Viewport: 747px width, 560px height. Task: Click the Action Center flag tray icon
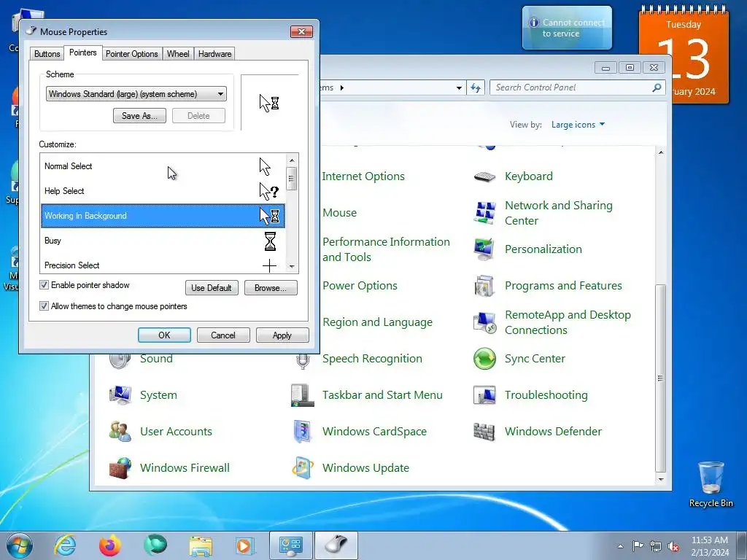(x=638, y=546)
